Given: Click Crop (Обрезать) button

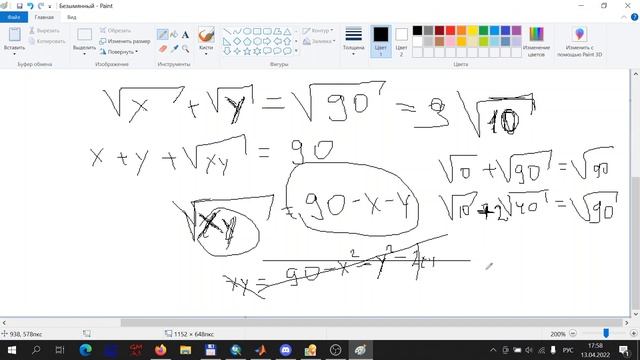Looking at the screenshot, I should click(116, 31).
